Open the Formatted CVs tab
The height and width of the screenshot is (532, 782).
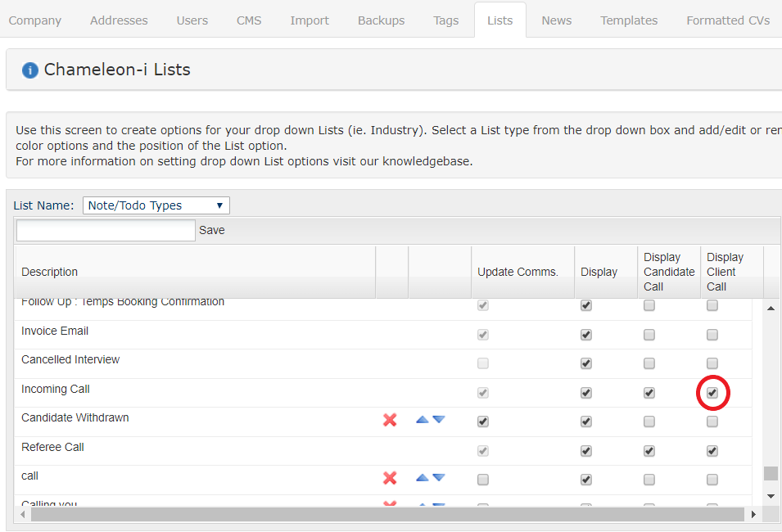point(728,20)
